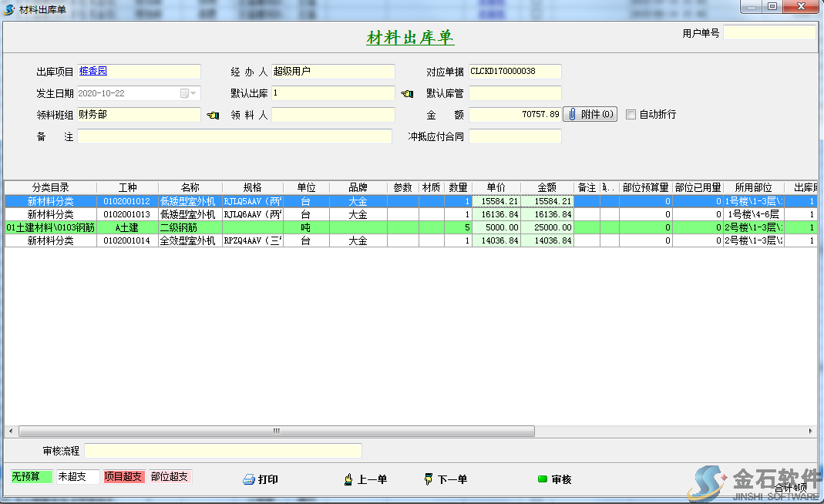Enable the 自动折行 checkbox
Viewport: 824px width, 504px height.
tap(632, 114)
